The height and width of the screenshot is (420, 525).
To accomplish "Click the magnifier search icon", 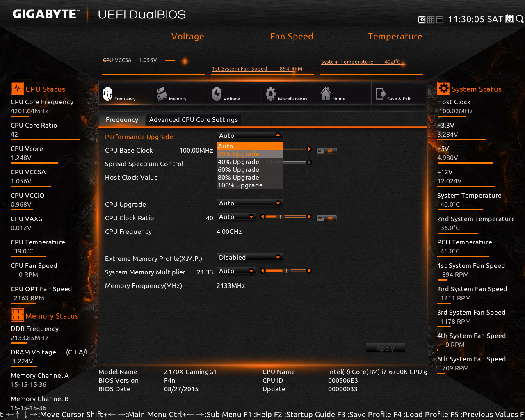I will coord(519,19).
